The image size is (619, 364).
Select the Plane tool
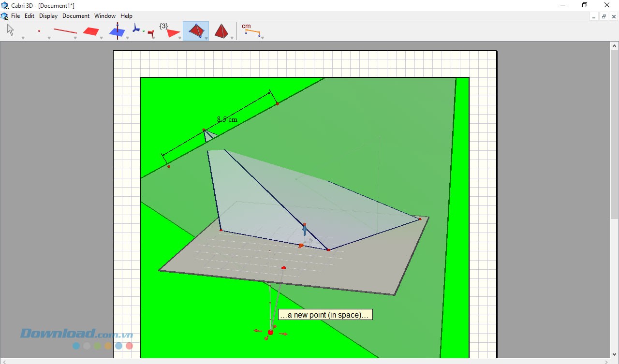pos(91,31)
